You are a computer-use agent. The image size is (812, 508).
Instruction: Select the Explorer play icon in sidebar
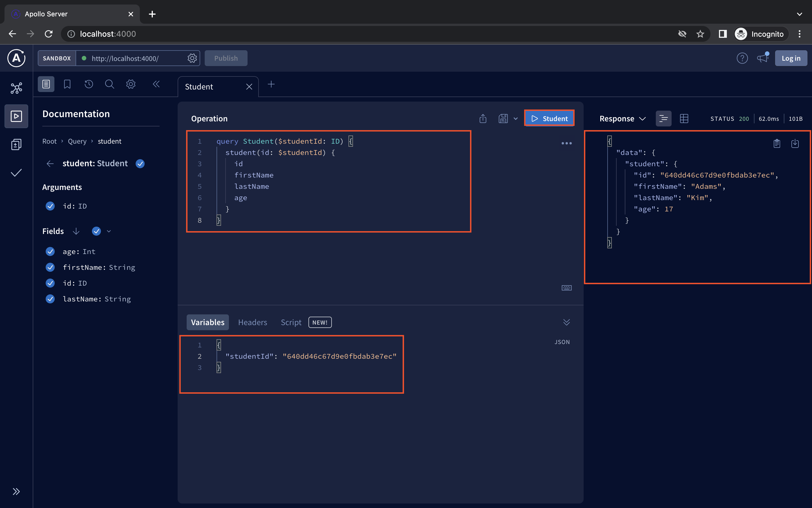[16, 116]
